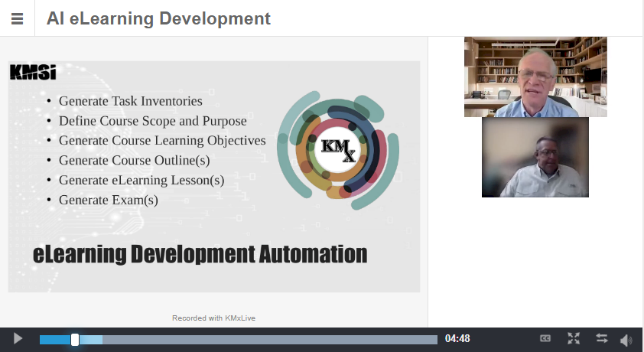Click the 04:48 time display
This screenshot has height=352, width=644.
[457, 338]
